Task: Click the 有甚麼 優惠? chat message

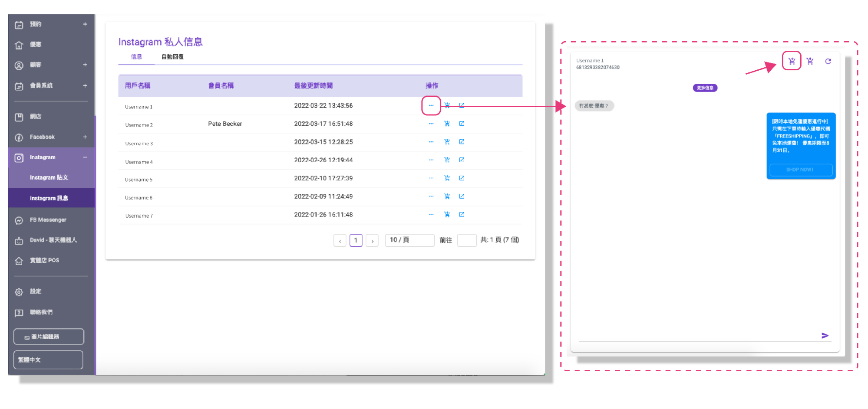Action: [594, 106]
